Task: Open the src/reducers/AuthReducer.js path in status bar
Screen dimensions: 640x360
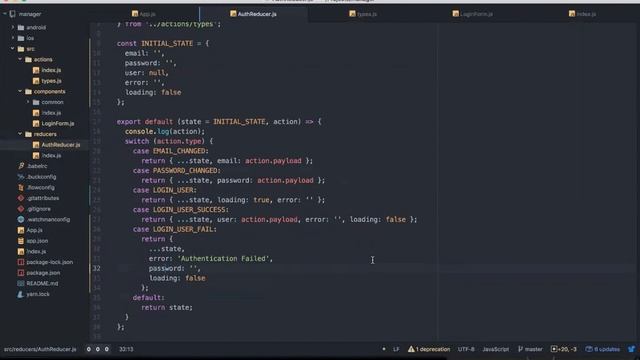Action: click(x=40, y=349)
